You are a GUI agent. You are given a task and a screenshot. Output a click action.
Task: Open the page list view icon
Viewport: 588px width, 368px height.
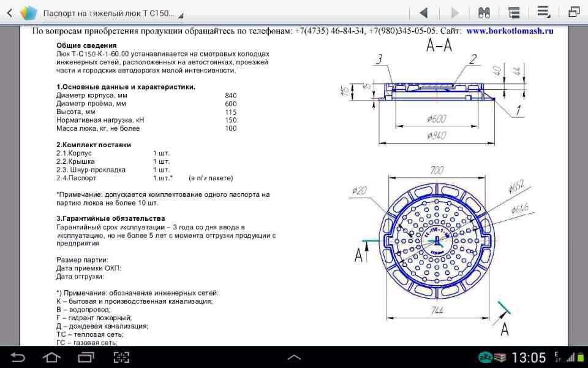coord(513,13)
